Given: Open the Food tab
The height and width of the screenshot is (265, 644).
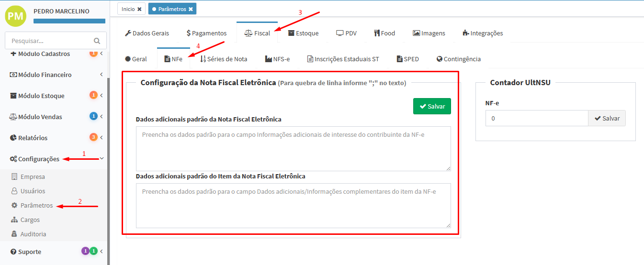Looking at the screenshot, I should 384,33.
